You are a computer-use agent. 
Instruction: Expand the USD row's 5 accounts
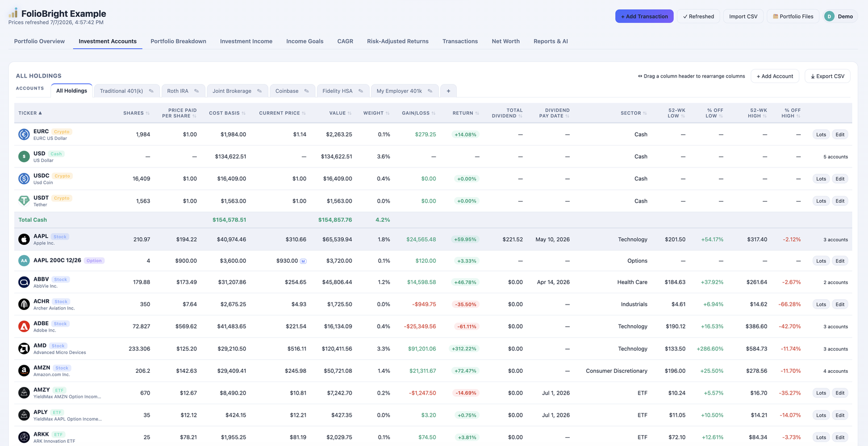pyautogui.click(x=835, y=157)
